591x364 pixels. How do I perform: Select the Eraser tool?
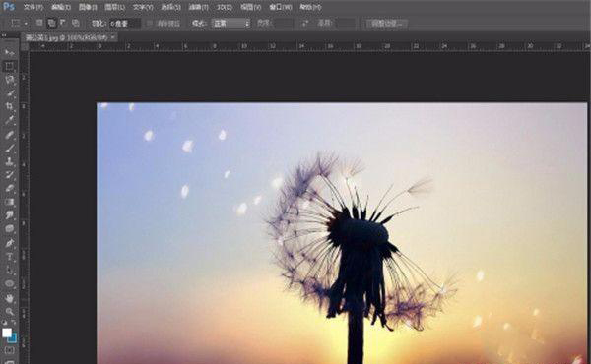10,188
